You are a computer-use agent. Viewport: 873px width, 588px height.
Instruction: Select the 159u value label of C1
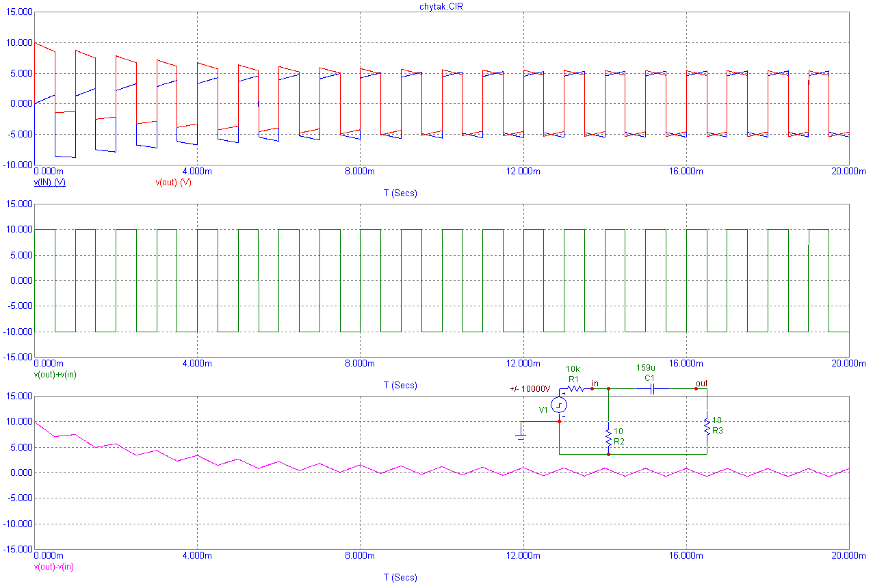647,368
